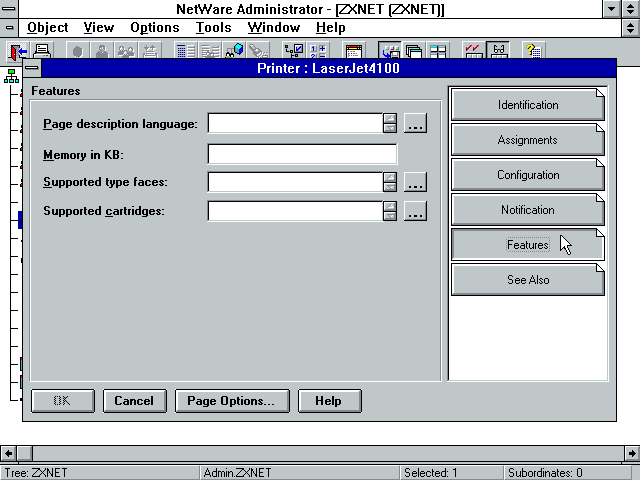640x480 pixels.
Task: Click down arrow of Supported cartridges spinner
Action: (390, 216)
